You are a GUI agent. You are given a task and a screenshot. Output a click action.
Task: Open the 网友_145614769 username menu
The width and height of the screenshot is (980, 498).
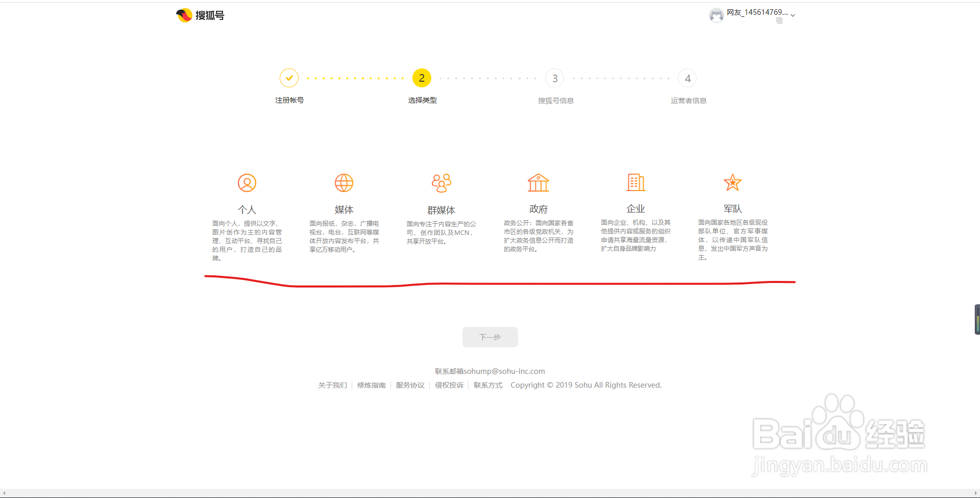(757, 12)
